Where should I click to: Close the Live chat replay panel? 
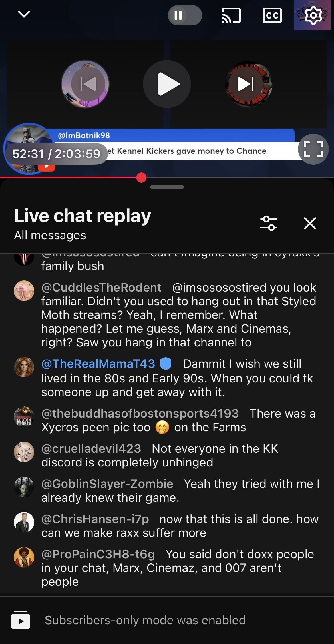coord(310,223)
